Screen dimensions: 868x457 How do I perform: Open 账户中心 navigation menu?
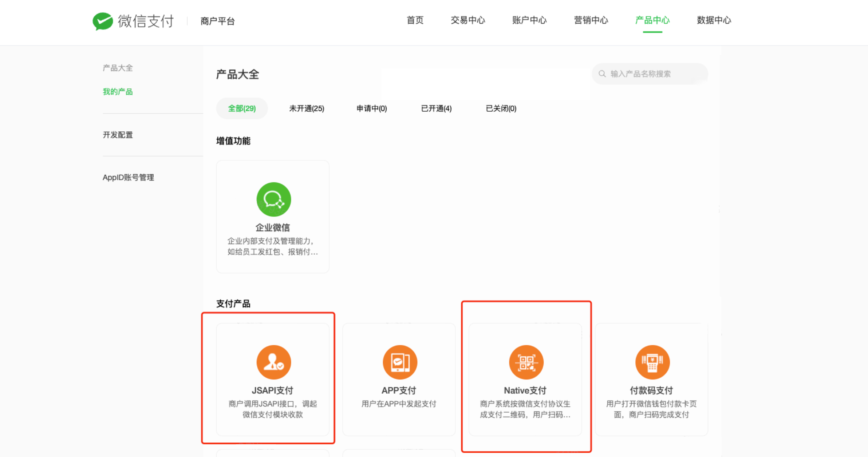pos(529,20)
